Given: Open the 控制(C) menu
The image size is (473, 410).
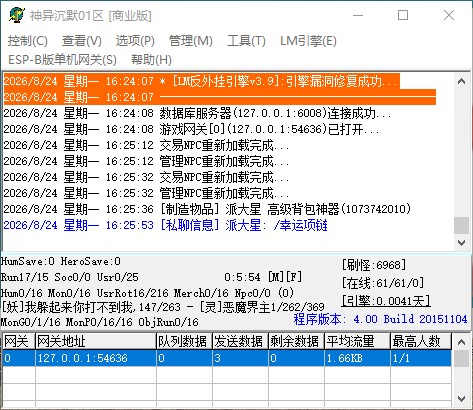Looking at the screenshot, I should click(28, 41).
